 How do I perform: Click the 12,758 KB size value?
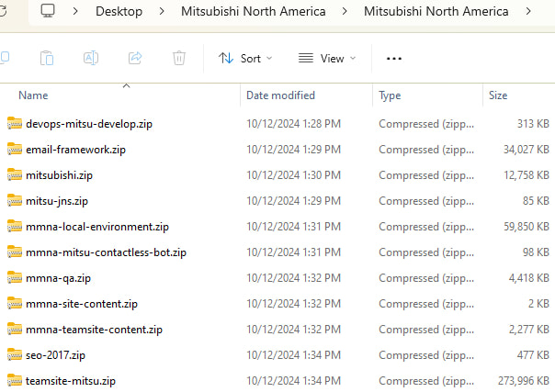point(527,175)
